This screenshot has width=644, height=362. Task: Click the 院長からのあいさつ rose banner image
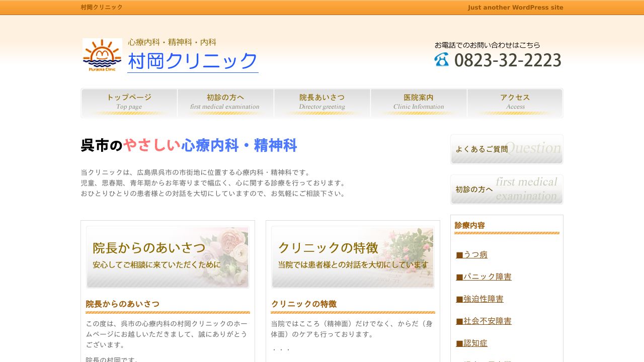168,257
